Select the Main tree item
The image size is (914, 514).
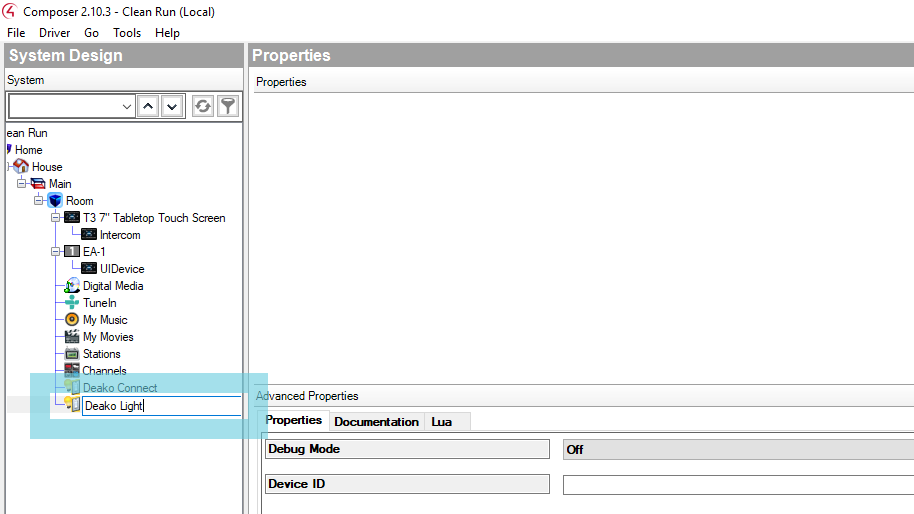[60, 184]
